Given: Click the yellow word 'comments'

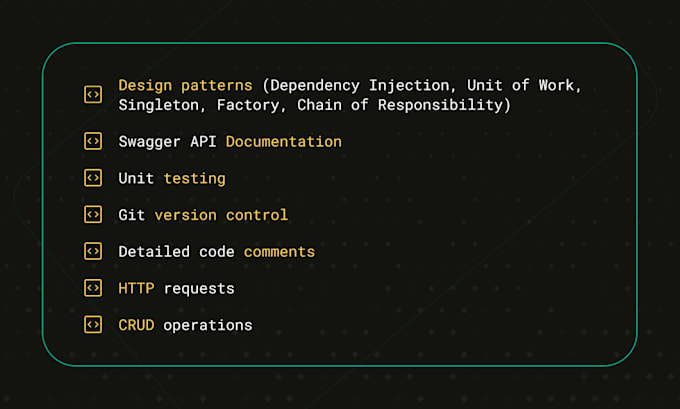Looking at the screenshot, I should click(279, 252).
